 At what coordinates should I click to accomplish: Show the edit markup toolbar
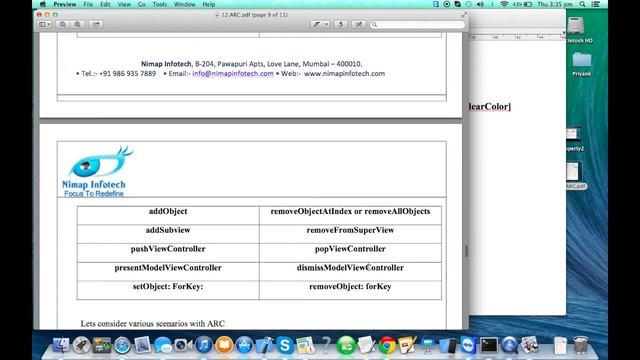click(x=358, y=24)
